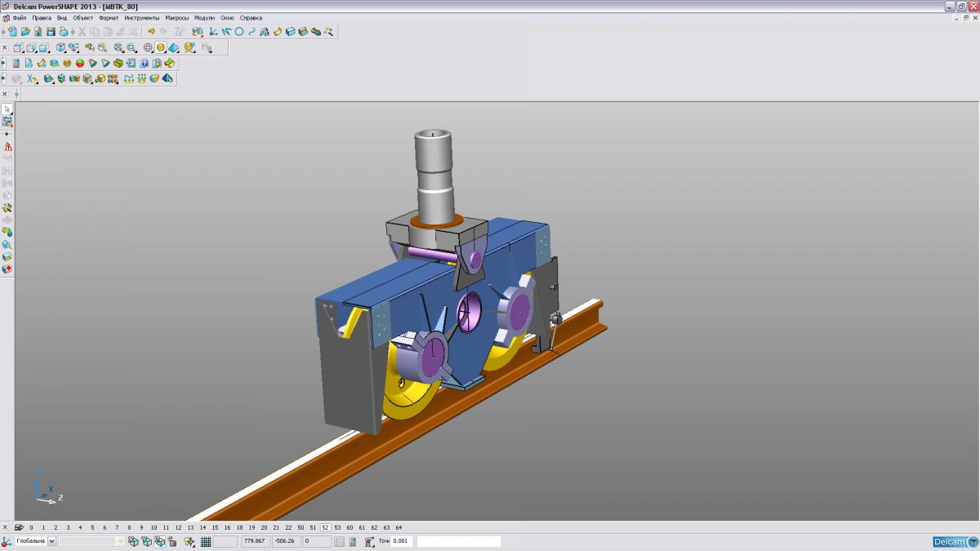Viewport: 980px width, 551px height.
Task: Select the Workplane creation tool
Action: pos(213,32)
